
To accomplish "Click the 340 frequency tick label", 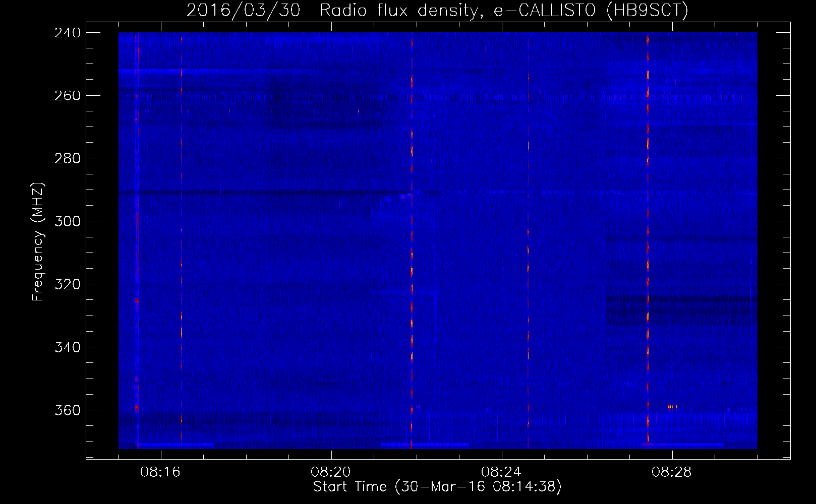I will (68, 347).
